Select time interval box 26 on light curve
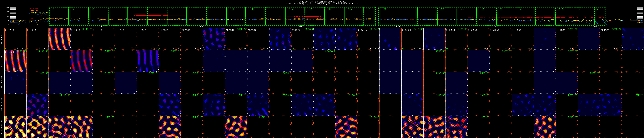Image resolution: width=644 pixels, height=138 pixels. (x=545, y=16)
